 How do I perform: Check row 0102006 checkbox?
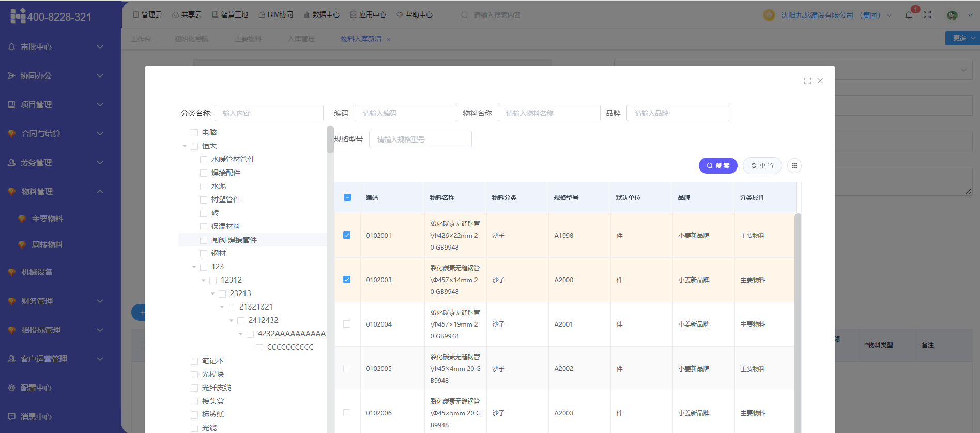click(x=347, y=413)
